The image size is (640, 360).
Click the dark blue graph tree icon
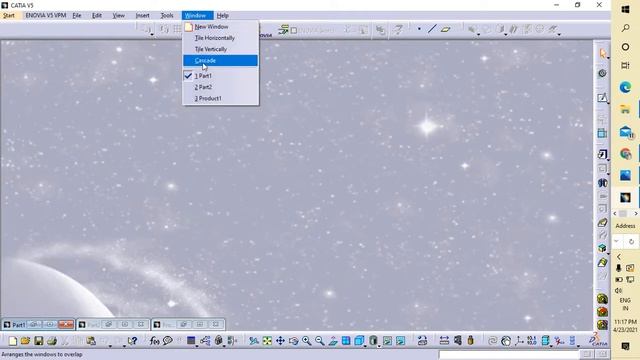(191, 340)
